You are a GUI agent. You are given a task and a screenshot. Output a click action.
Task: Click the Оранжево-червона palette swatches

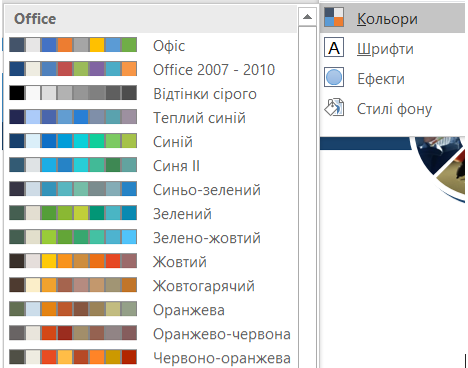pos(73,333)
